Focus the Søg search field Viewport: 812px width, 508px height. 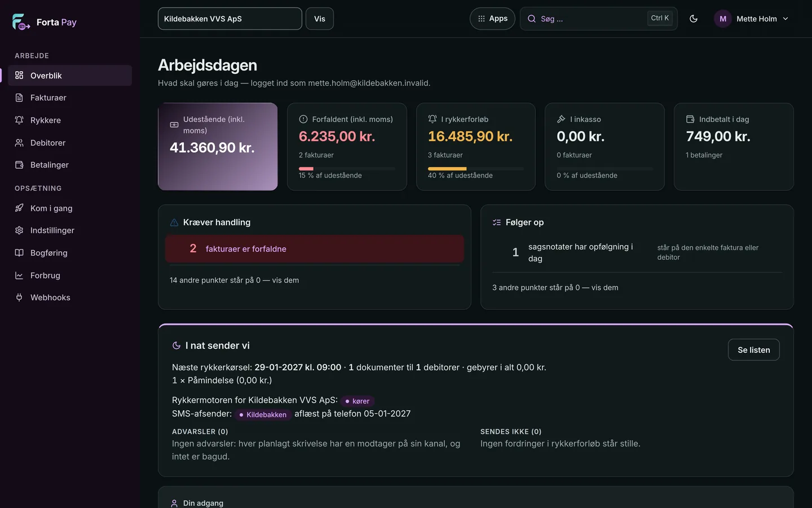pos(598,19)
